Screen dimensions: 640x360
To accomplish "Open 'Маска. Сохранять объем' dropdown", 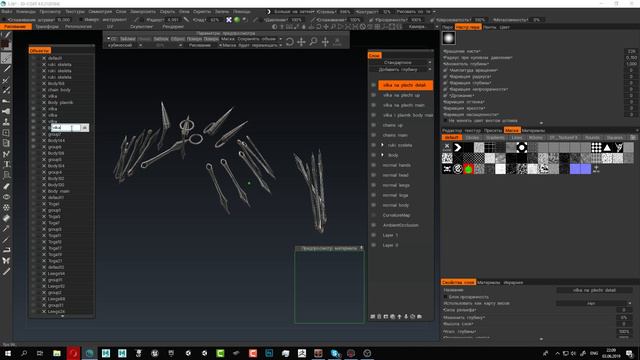I will 251,39.
